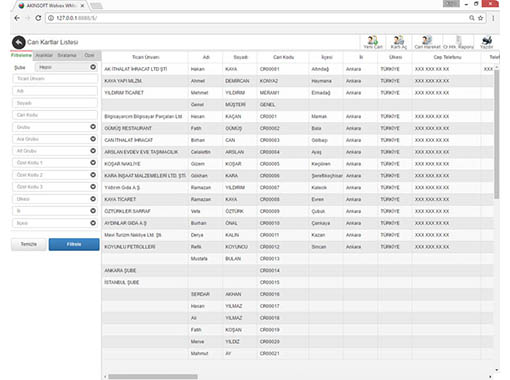Viewport: 510px width, 380px height.
Task: Open the Cr.Hrk. Raporu icon
Action: 458,42
